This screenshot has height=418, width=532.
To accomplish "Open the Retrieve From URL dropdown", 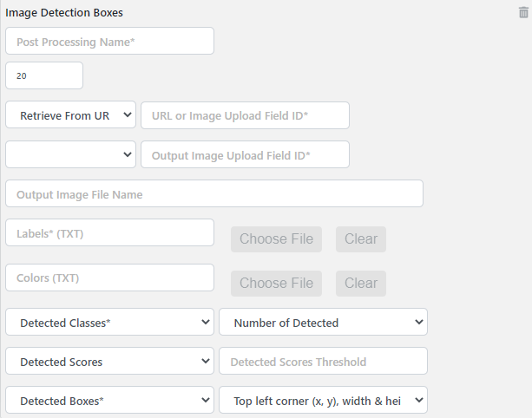I will coord(70,114).
